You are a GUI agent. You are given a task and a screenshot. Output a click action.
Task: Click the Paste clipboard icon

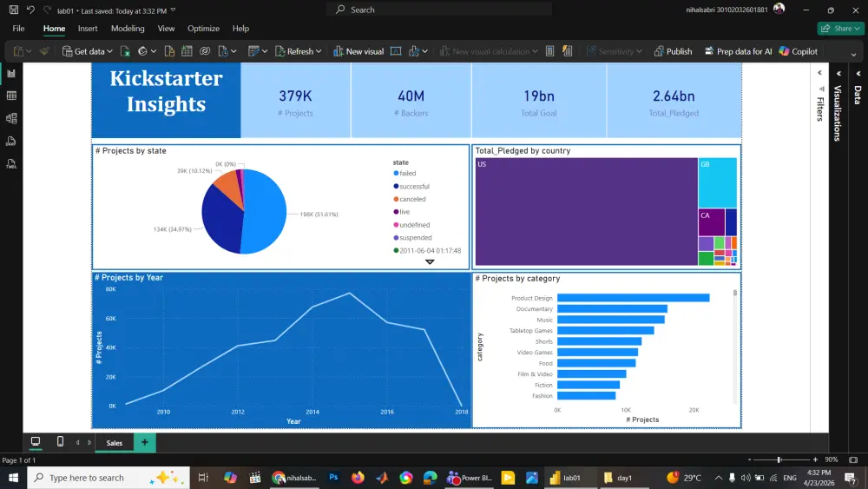pyautogui.click(x=18, y=51)
